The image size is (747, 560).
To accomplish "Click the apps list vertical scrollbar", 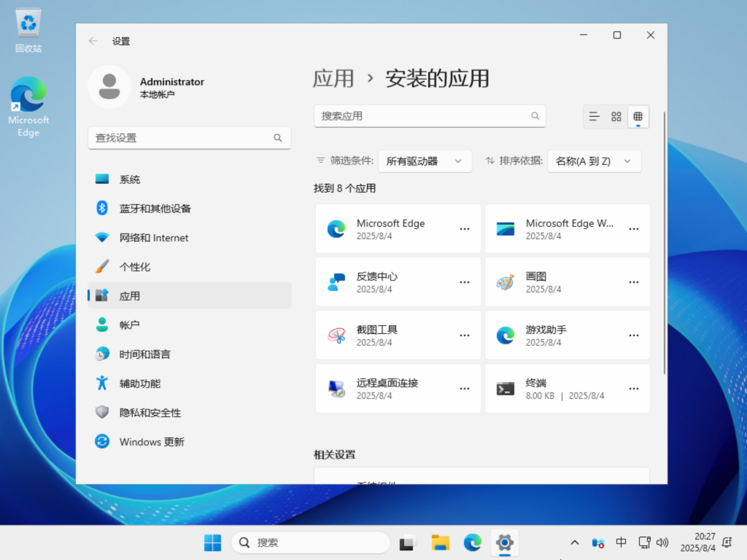I will coord(664,243).
